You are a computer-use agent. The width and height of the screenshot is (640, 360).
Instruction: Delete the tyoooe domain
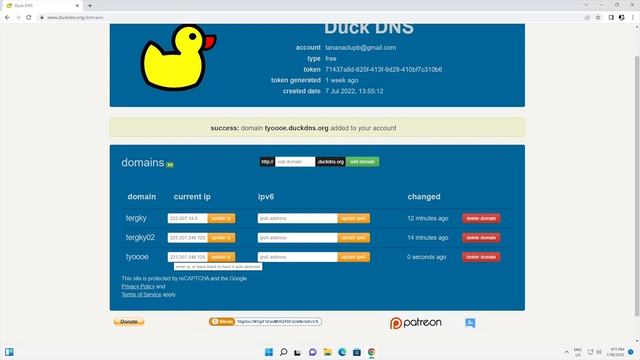[x=481, y=257]
